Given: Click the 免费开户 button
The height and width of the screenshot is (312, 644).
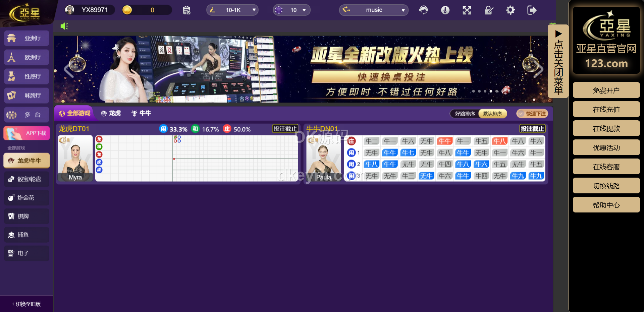Looking at the screenshot, I should click(606, 90).
